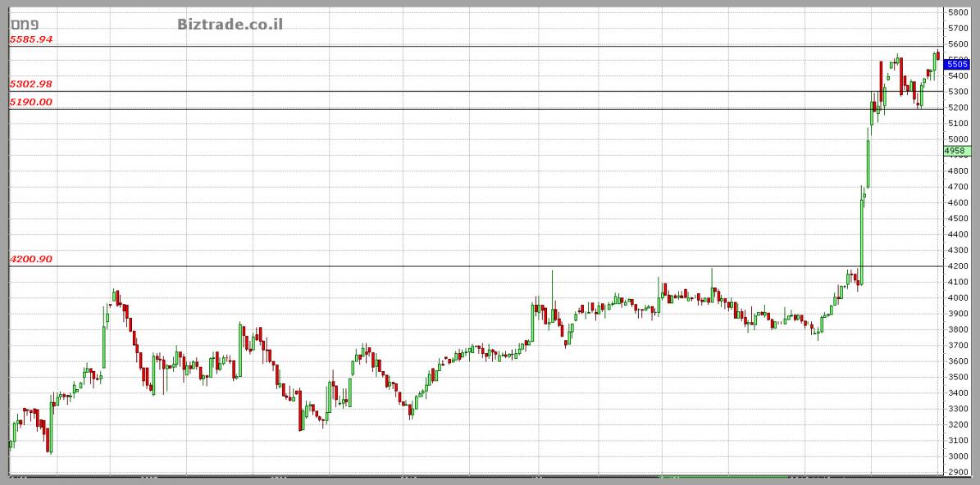Click the 5000 price axis label
This screenshot has height=485, width=980.
[x=957, y=140]
